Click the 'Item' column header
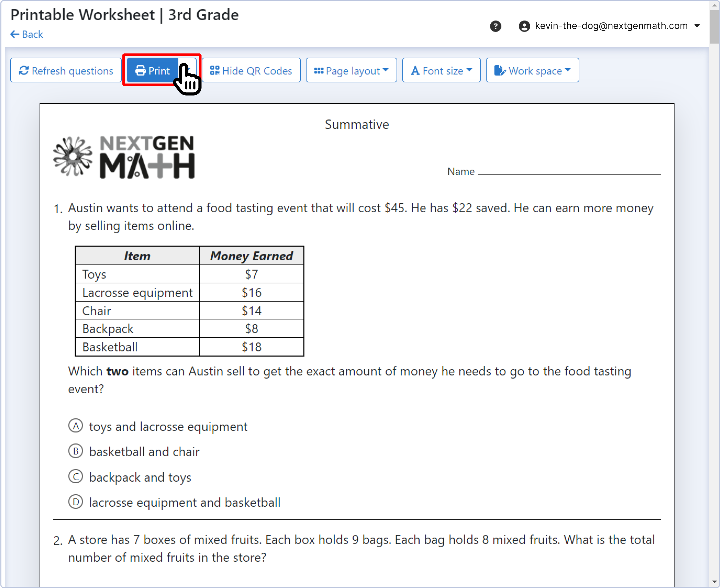Viewport: 720px width, 588px height. (137, 256)
